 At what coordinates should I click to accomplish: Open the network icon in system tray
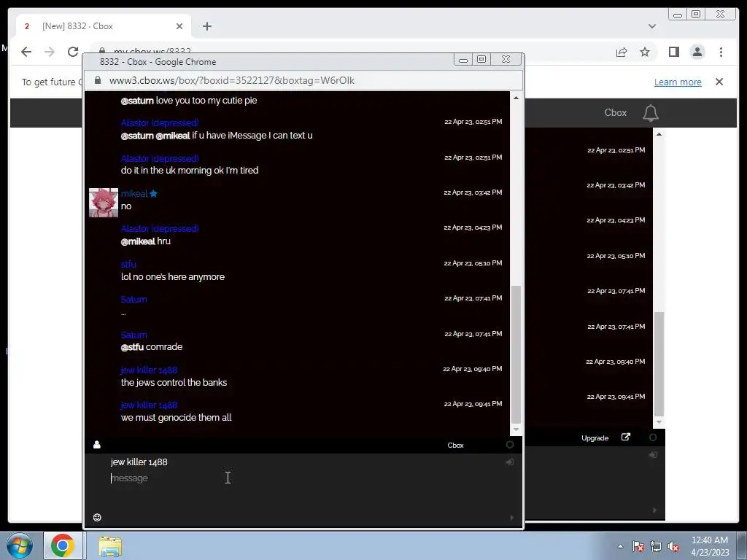pyautogui.click(x=656, y=547)
